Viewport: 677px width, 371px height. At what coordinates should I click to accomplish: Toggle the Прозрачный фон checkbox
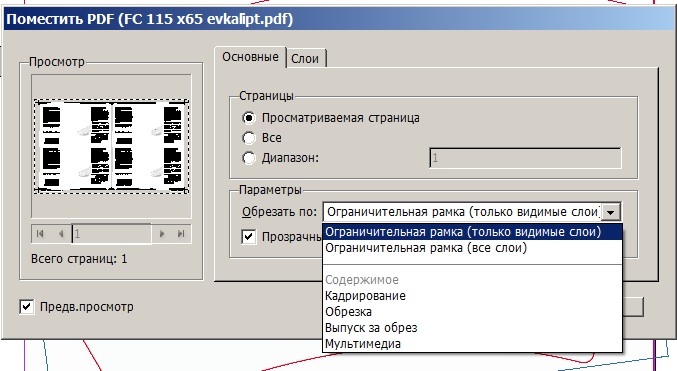[249, 237]
